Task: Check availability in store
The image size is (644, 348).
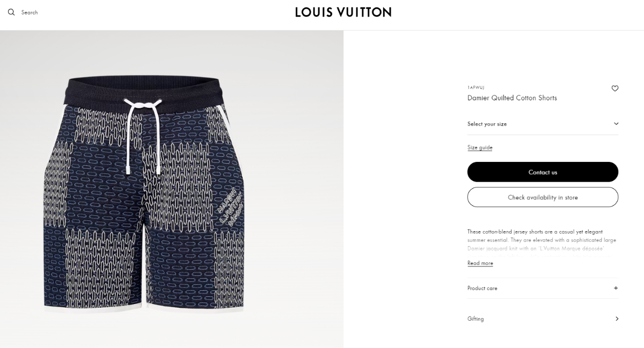Action: [x=543, y=197]
